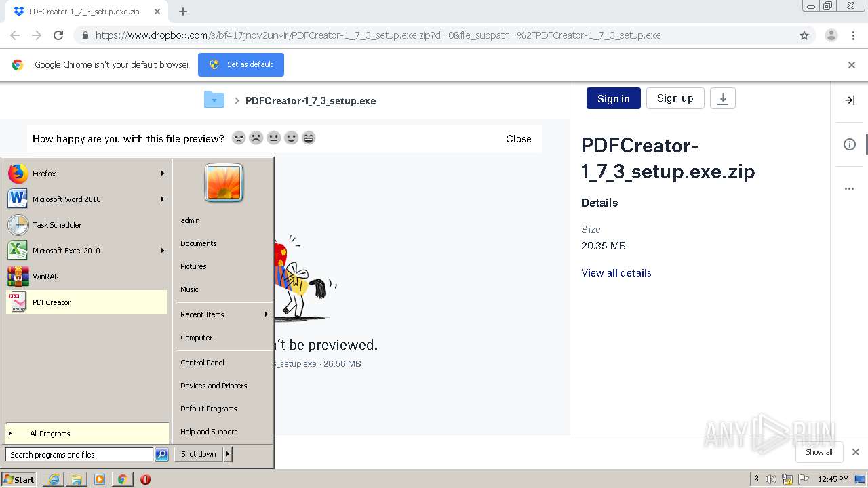
Task: Launch WinRAR from the Start menu
Action: click(87, 277)
